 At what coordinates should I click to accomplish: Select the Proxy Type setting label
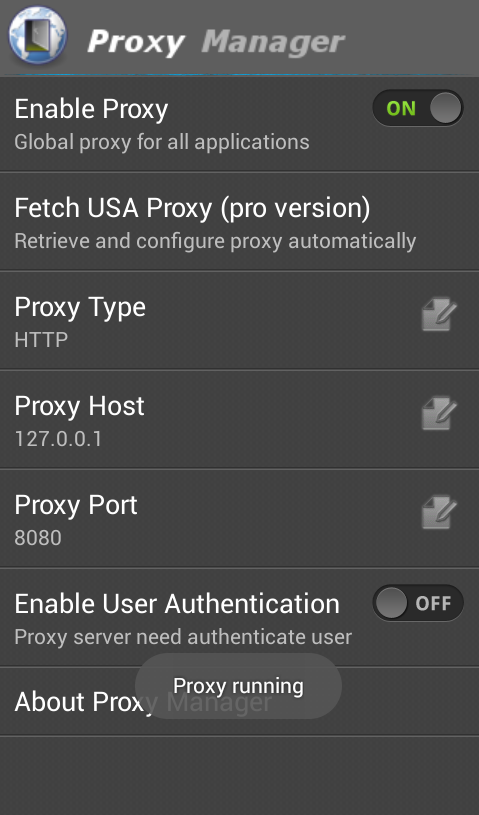click(80, 308)
